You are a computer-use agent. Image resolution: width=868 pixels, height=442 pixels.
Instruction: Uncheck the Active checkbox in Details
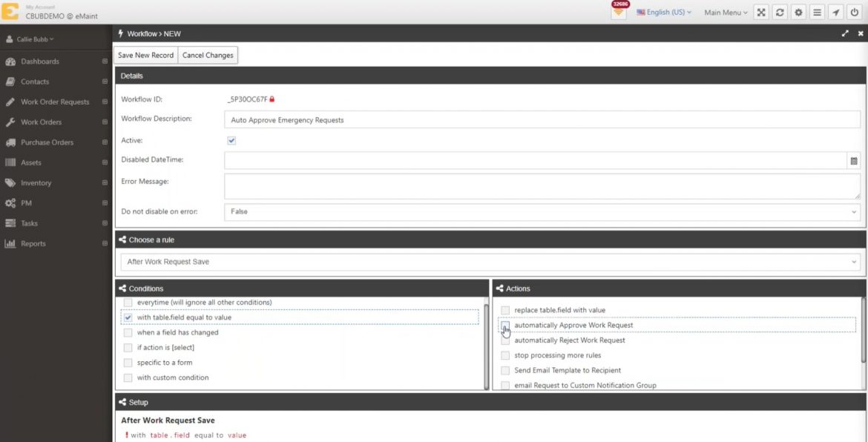(231, 140)
